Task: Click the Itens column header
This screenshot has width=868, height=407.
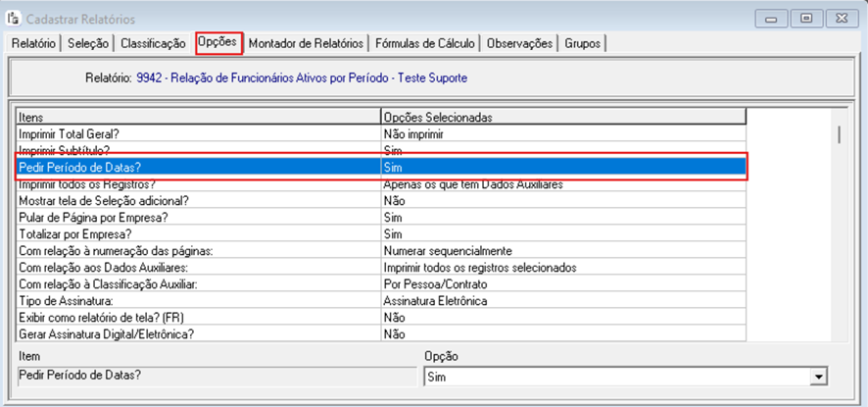Action: (196, 117)
